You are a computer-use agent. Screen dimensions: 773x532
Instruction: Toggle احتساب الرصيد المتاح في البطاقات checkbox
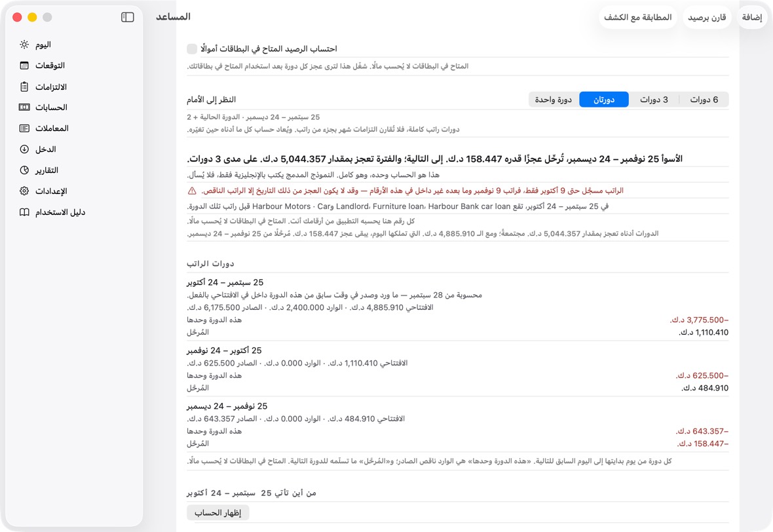[x=192, y=49]
